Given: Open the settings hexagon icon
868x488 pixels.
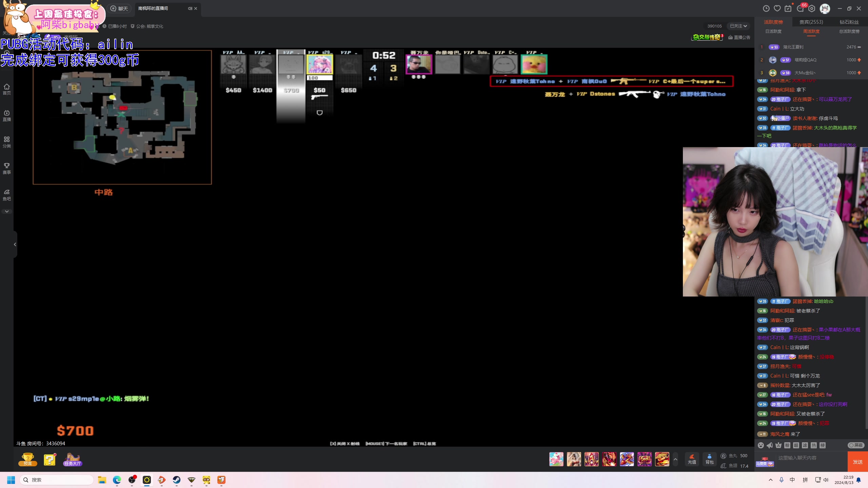Looking at the screenshot, I should click(x=812, y=8).
